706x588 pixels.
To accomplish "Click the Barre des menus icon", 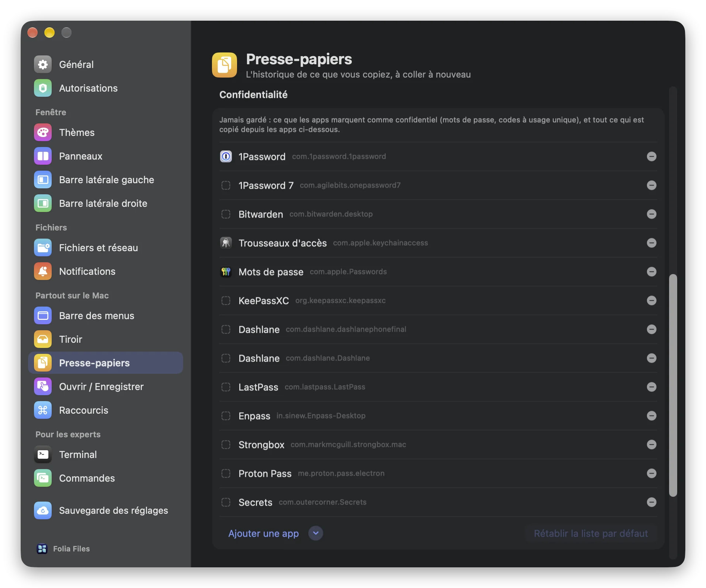I will coord(43,316).
